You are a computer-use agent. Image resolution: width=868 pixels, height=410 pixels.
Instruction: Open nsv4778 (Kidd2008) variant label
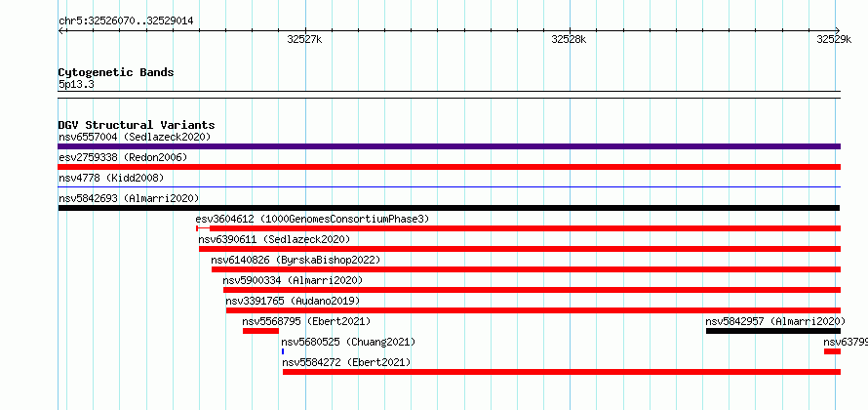click(x=111, y=178)
